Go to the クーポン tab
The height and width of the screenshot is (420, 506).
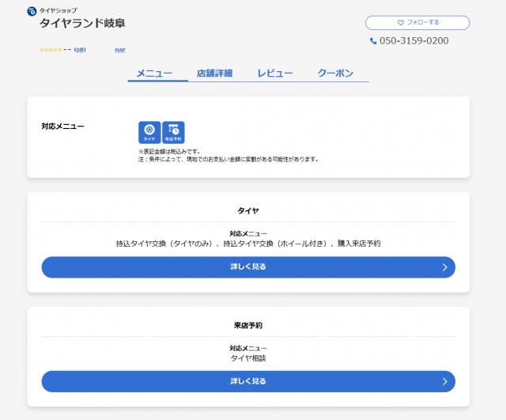point(335,74)
